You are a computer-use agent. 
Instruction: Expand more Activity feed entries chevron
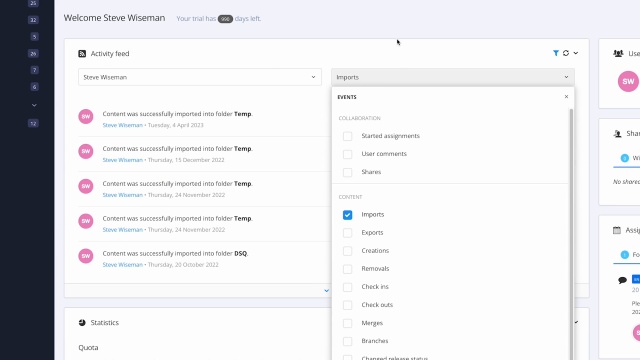click(x=326, y=291)
